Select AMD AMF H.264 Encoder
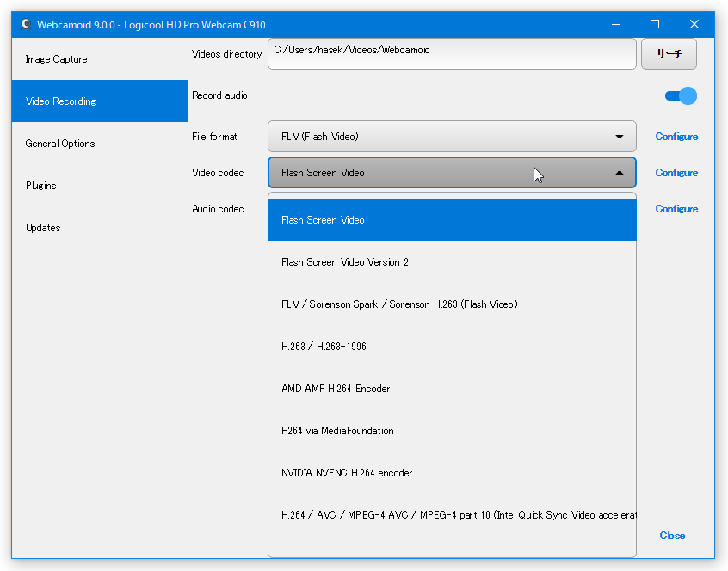Viewport: 728px width, 571px height. pyautogui.click(x=452, y=389)
